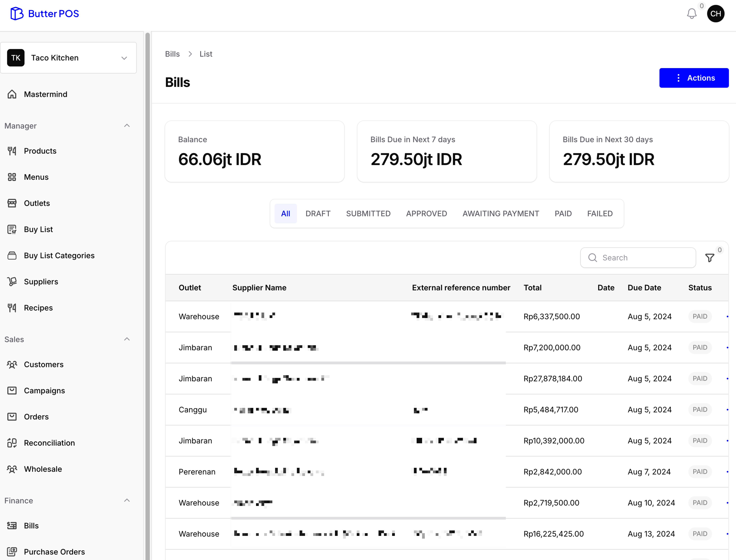Open Buy List Categories in sidebar
736x560 pixels.
59,255
